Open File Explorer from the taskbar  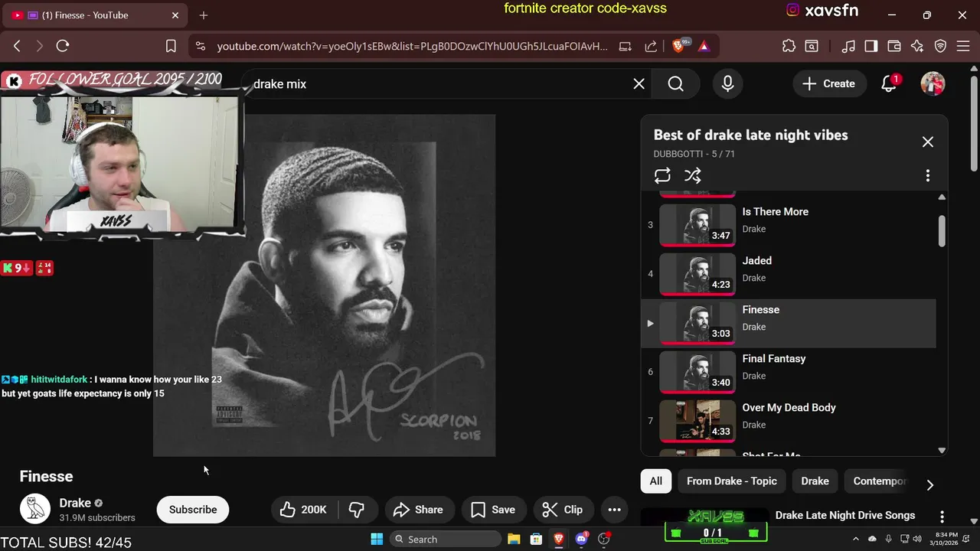[513, 539]
